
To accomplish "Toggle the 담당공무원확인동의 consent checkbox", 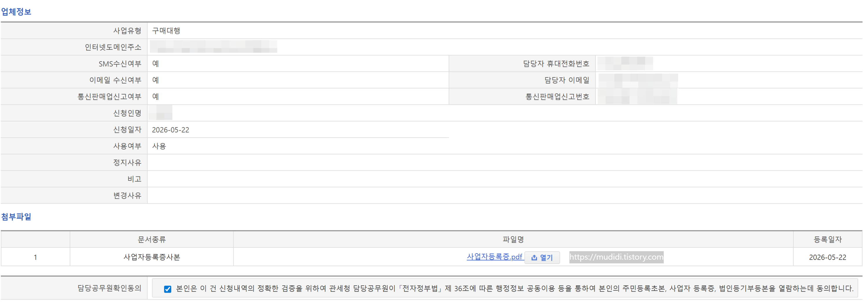I will pos(168,289).
